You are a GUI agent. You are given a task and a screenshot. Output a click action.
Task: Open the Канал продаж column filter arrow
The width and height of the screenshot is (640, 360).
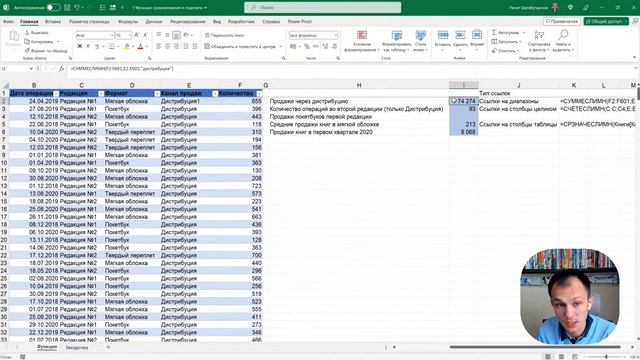point(215,93)
